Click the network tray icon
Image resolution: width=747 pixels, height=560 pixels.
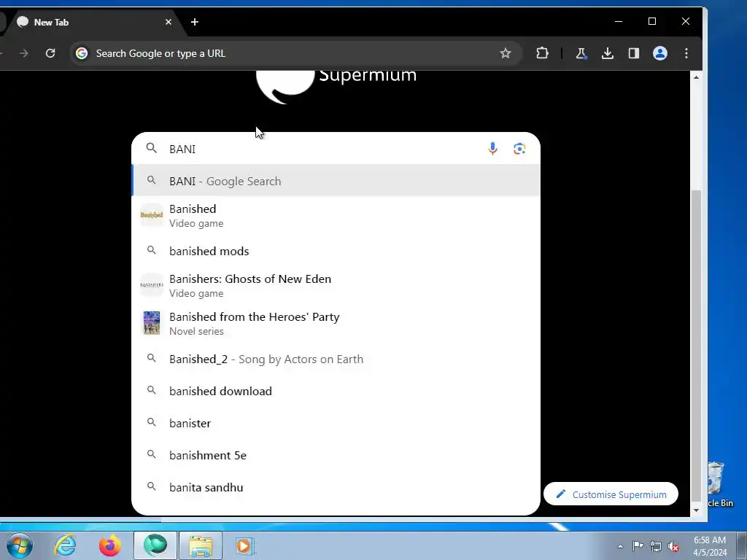(x=656, y=546)
